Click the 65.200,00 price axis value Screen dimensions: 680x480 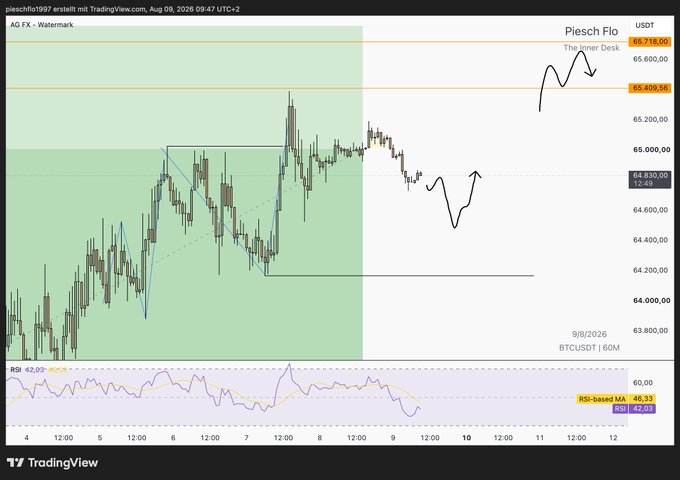(650, 119)
